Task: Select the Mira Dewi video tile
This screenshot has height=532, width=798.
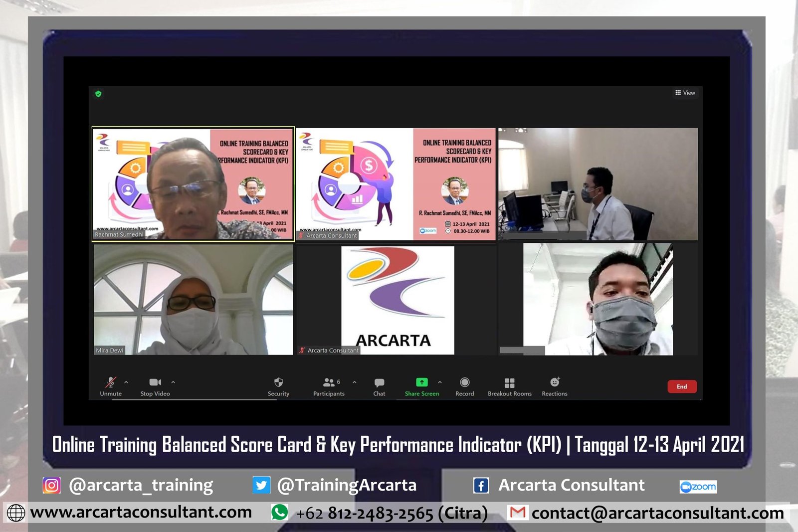Action: click(194, 299)
